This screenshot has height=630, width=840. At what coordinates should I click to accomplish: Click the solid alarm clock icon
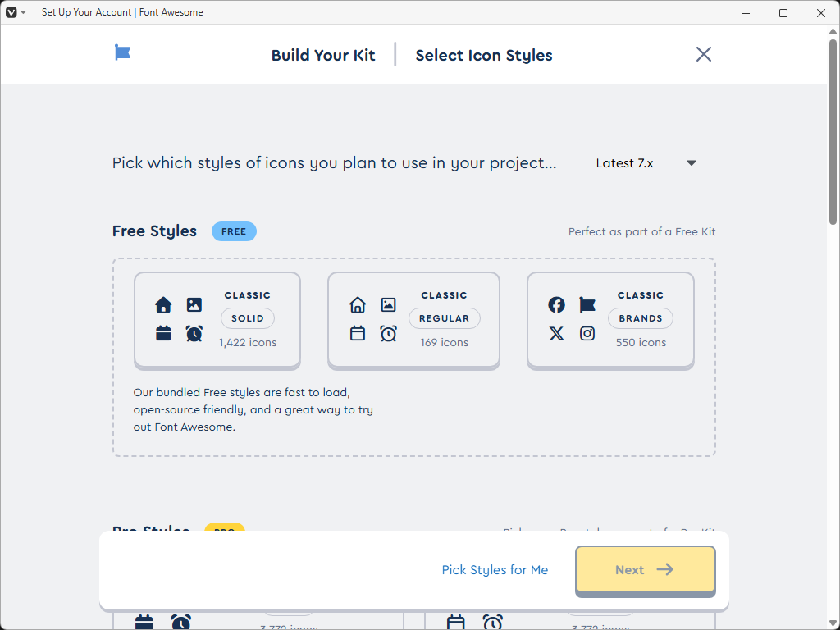[194, 334]
